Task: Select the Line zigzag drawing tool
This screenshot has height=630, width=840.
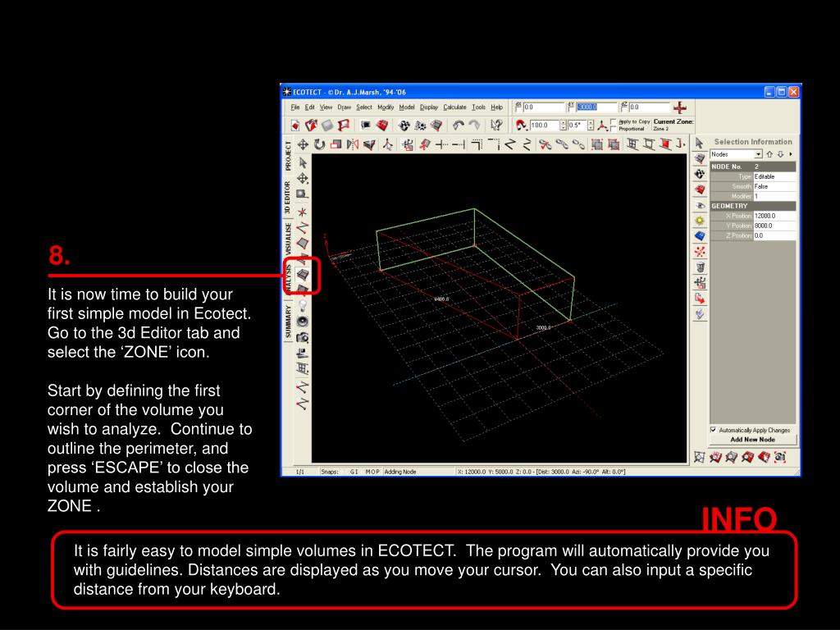Action: click(x=303, y=228)
